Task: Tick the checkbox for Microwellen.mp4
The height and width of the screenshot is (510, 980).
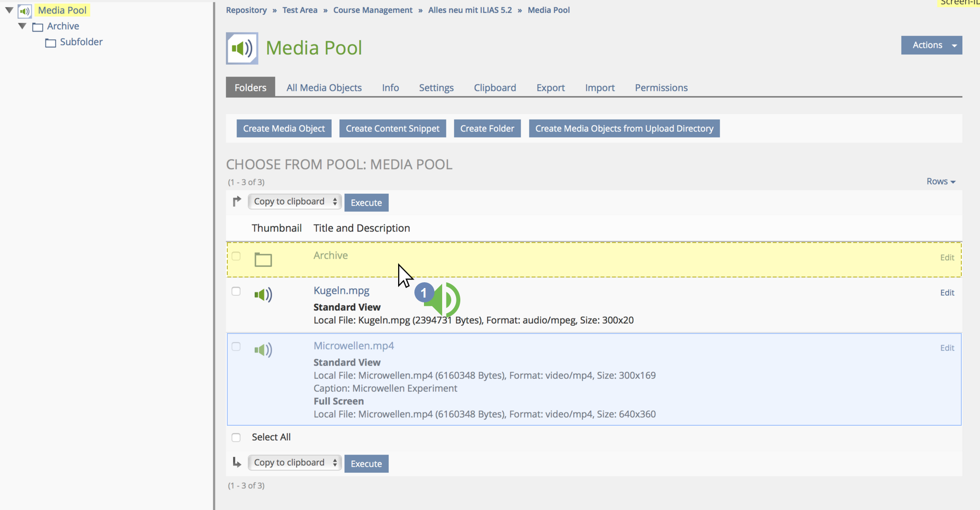Action: (x=236, y=346)
